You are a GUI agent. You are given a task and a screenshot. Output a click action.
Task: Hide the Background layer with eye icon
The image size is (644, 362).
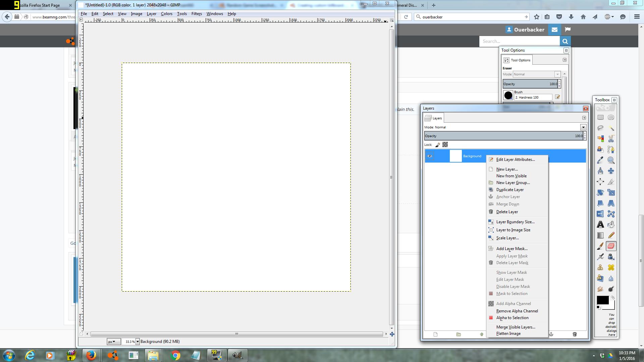[430, 156]
